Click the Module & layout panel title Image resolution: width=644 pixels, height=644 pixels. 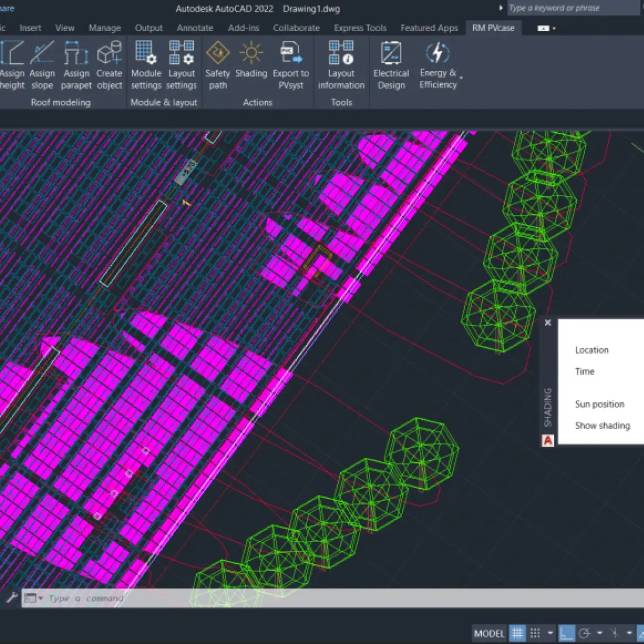click(x=164, y=102)
